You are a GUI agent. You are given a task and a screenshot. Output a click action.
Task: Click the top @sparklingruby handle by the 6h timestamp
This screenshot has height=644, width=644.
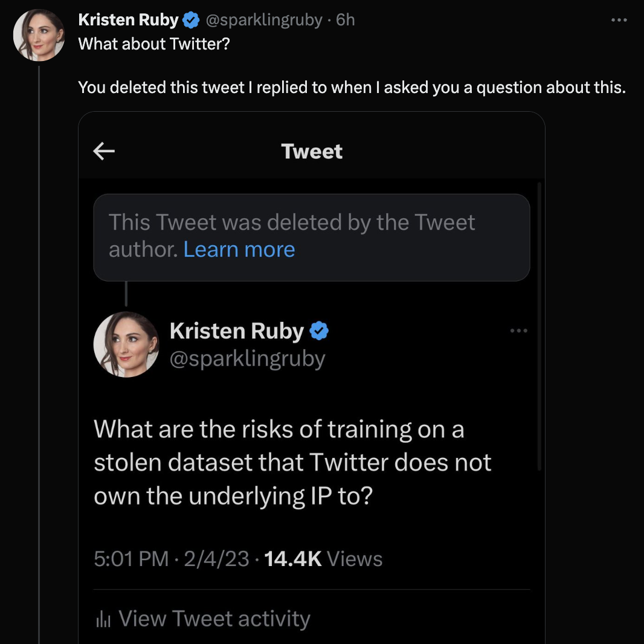point(264,20)
